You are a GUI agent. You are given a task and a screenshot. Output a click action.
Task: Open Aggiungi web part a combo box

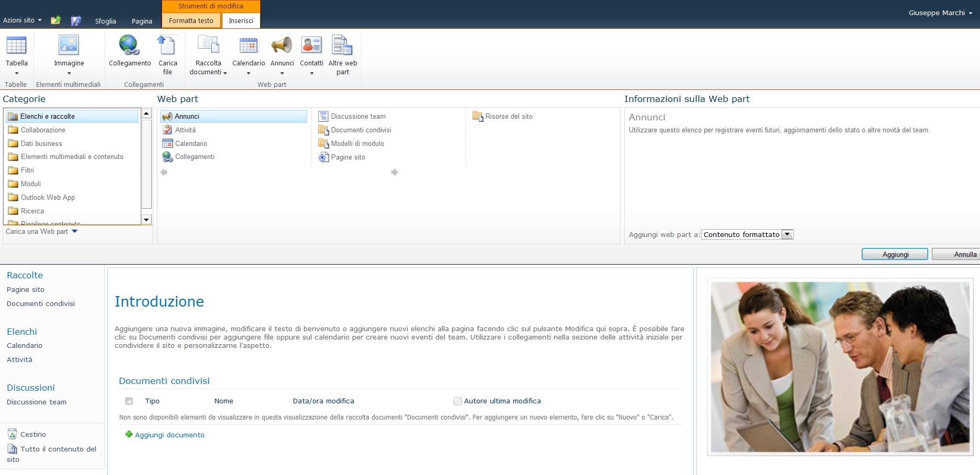[x=747, y=234]
